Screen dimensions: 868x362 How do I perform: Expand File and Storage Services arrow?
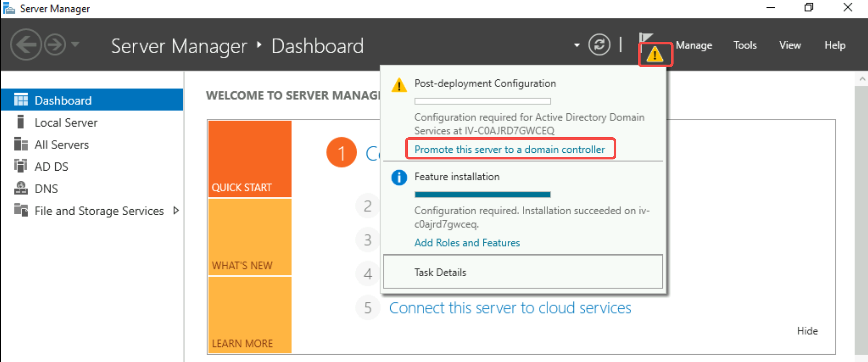pos(176,211)
